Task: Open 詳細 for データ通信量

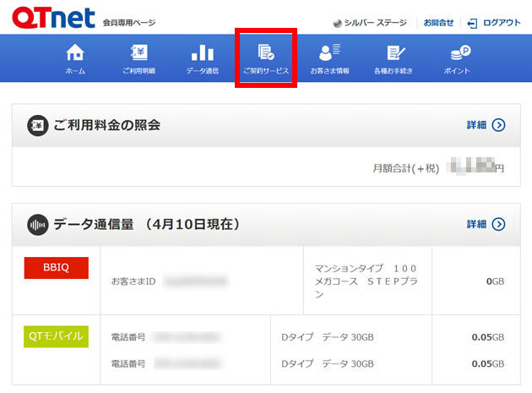Action: coord(486,224)
